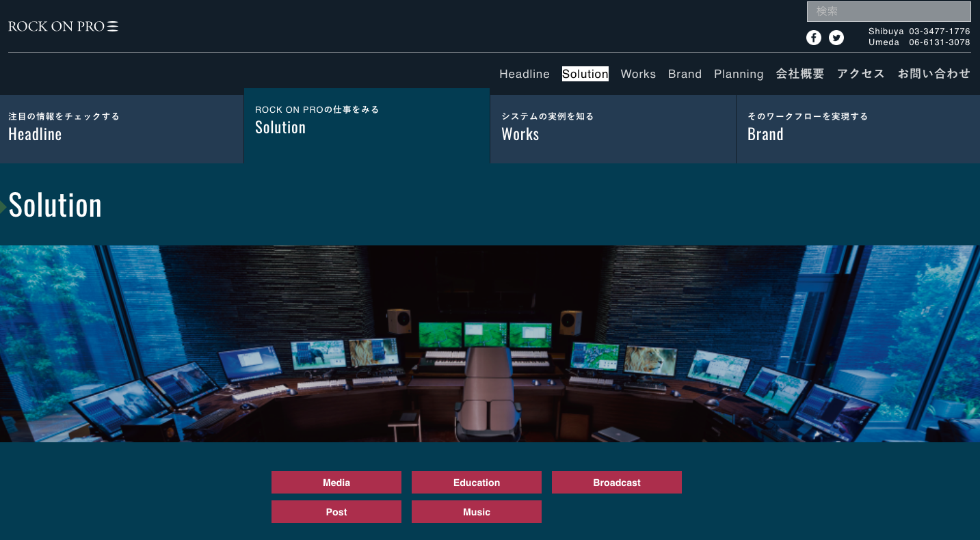Click the large Solution page heading

55,205
